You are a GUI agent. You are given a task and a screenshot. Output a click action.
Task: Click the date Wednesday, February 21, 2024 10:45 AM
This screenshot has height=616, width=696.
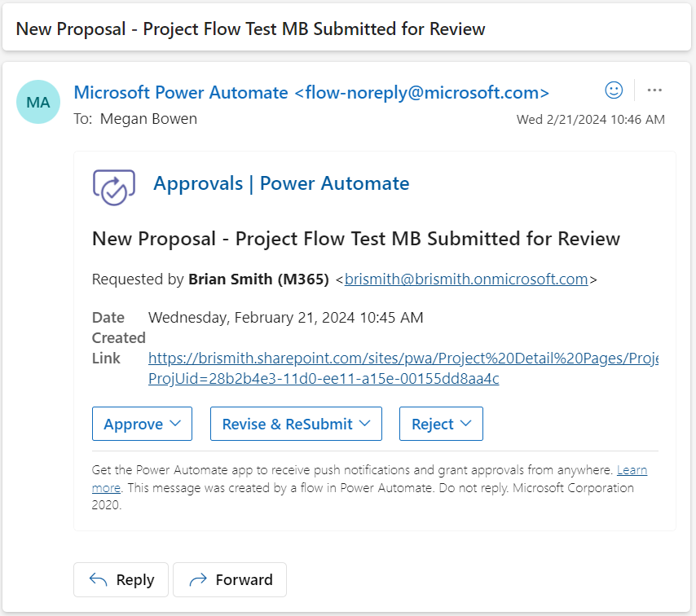(286, 318)
